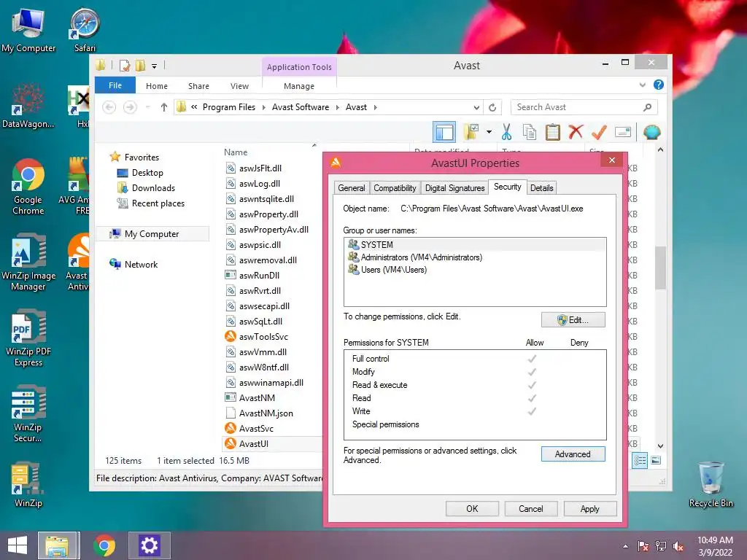Select the aswToolsSvc file
The height and width of the screenshot is (560, 747).
pos(263,337)
